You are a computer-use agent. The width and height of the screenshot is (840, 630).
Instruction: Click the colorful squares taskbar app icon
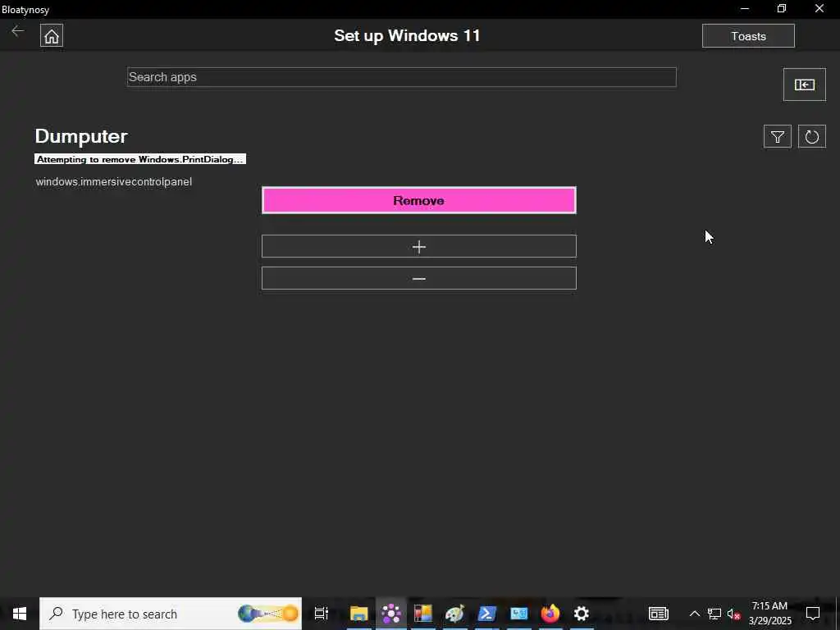click(422, 614)
